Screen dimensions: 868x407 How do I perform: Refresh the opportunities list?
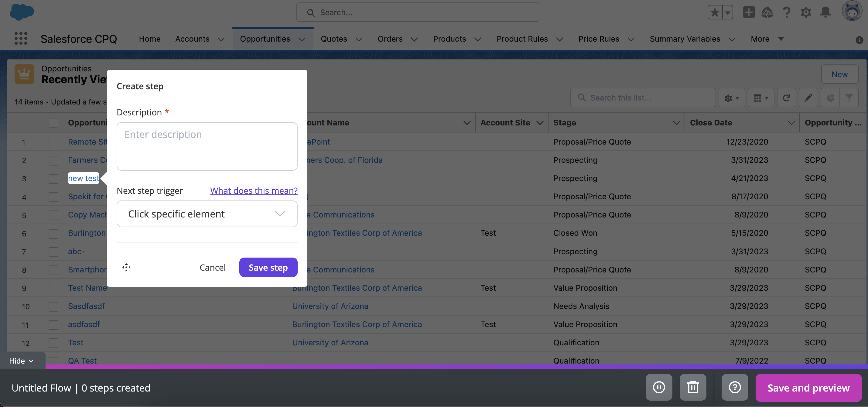pos(787,98)
